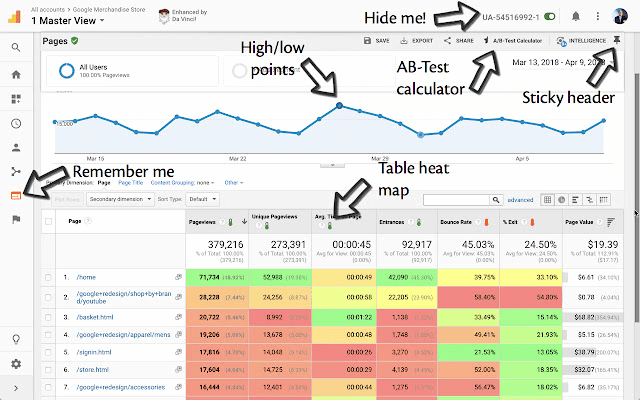The height and width of the screenshot is (400, 640).
Task: Open Conversions flag icon in sidebar
Action: coord(16,219)
